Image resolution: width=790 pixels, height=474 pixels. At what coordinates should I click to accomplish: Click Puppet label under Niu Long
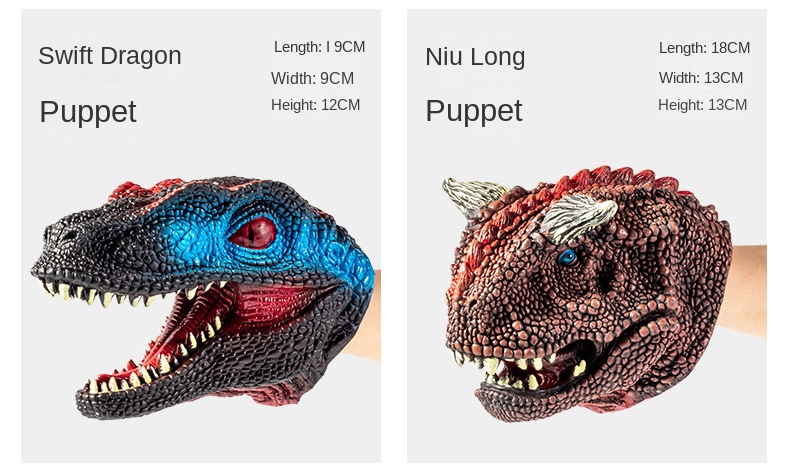click(x=474, y=111)
